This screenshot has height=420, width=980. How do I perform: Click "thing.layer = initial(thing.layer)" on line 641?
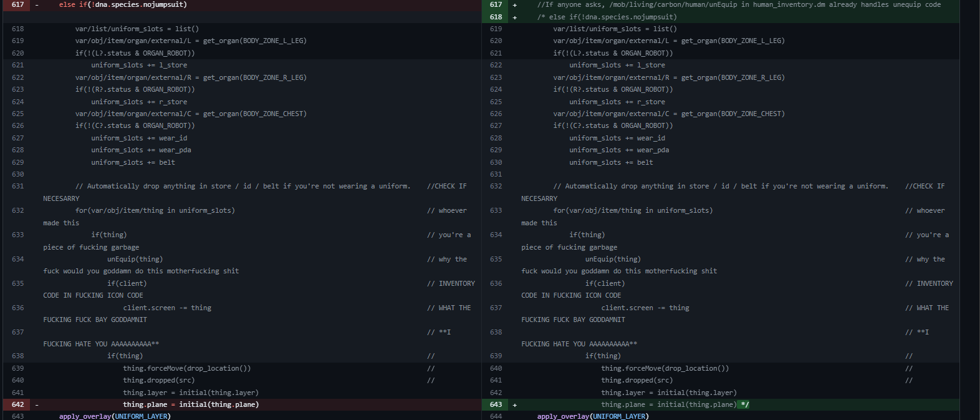(x=191, y=393)
